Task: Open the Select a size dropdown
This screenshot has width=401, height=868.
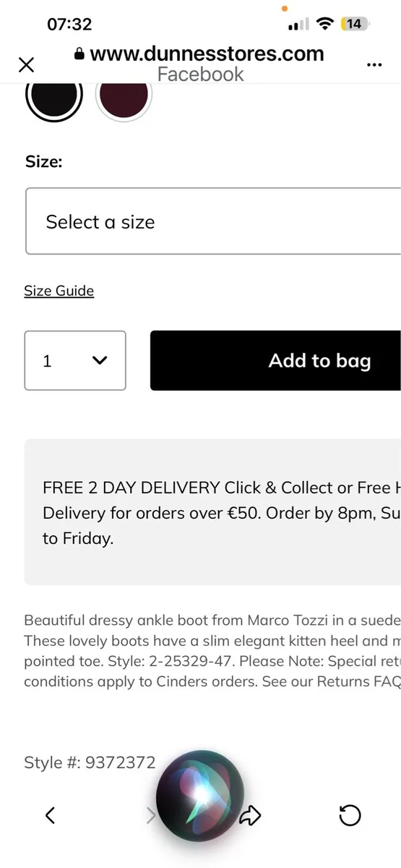Action: [x=213, y=221]
